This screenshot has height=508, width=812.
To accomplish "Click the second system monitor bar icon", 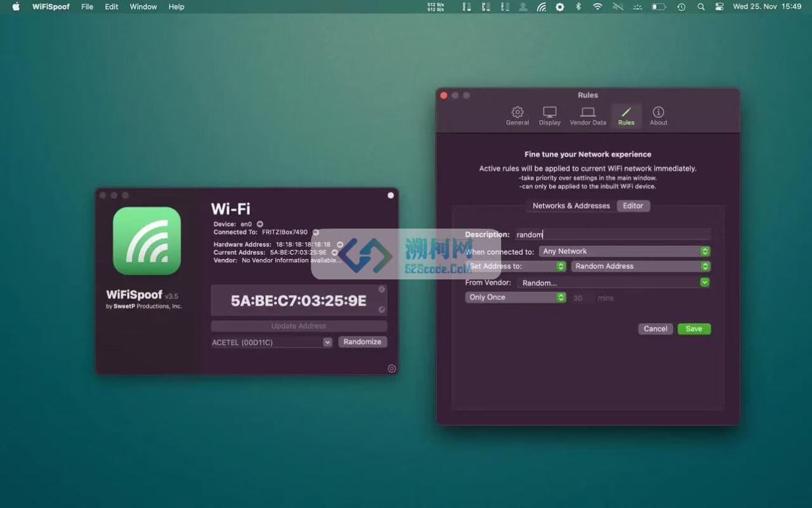I will pyautogui.click(x=485, y=7).
